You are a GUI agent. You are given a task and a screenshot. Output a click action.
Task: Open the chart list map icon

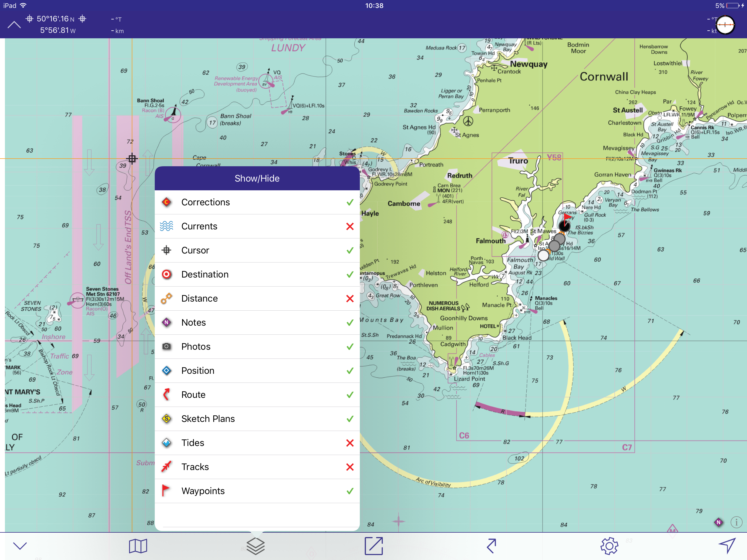[138, 546]
